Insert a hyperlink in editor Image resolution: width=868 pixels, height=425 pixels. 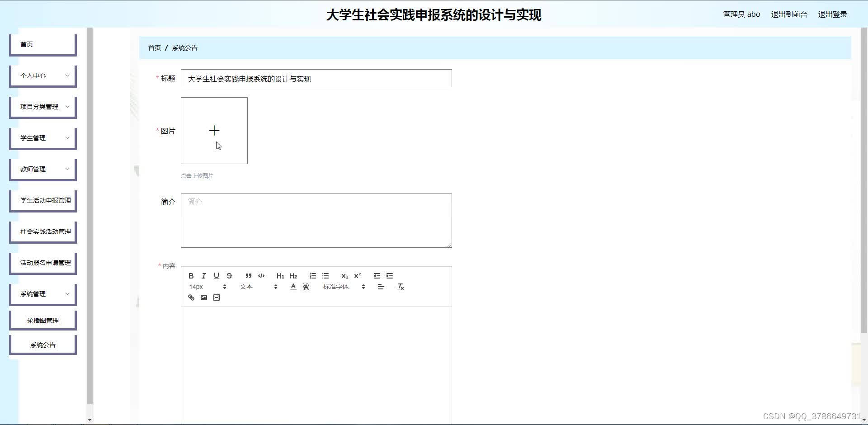(x=191, y=297)
